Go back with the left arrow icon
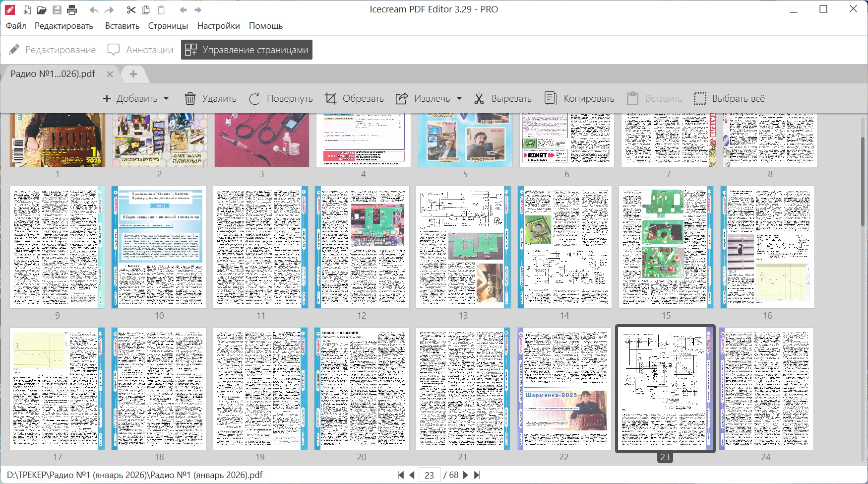868x484 pixels. pos(184,10)
